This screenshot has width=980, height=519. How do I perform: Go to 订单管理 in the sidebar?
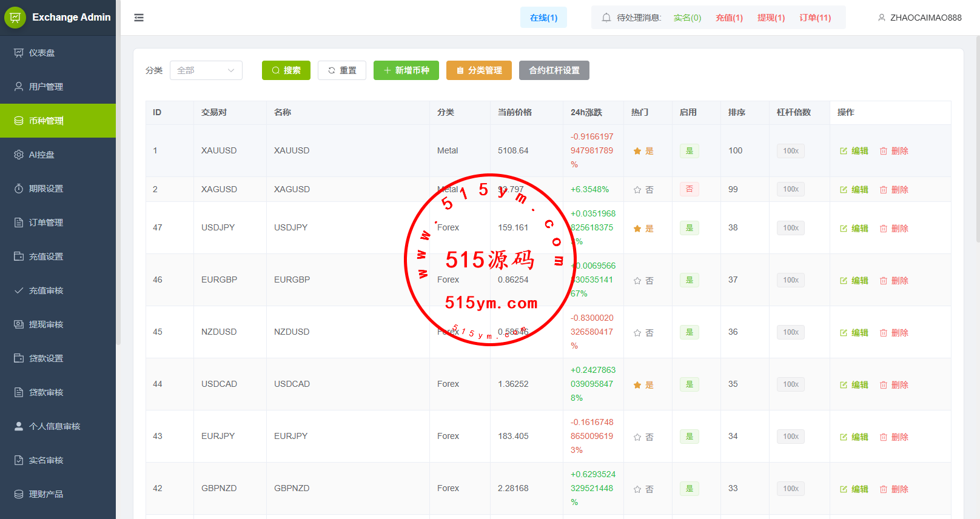click(46, 223)
